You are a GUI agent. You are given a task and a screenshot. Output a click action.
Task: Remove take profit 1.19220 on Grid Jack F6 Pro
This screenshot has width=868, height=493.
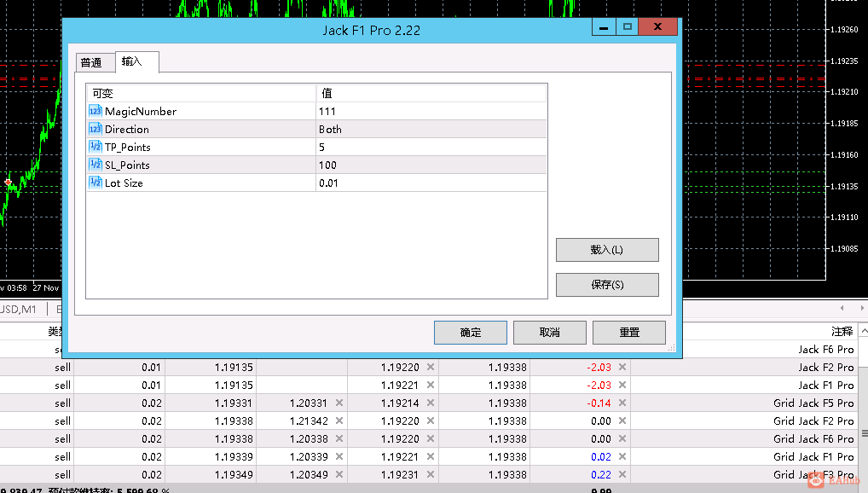click(x=430, y=438)
